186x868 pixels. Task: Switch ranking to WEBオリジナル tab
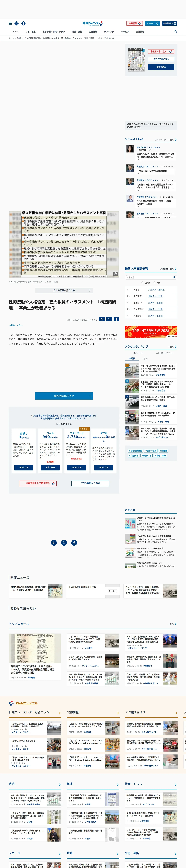[164, 353]
